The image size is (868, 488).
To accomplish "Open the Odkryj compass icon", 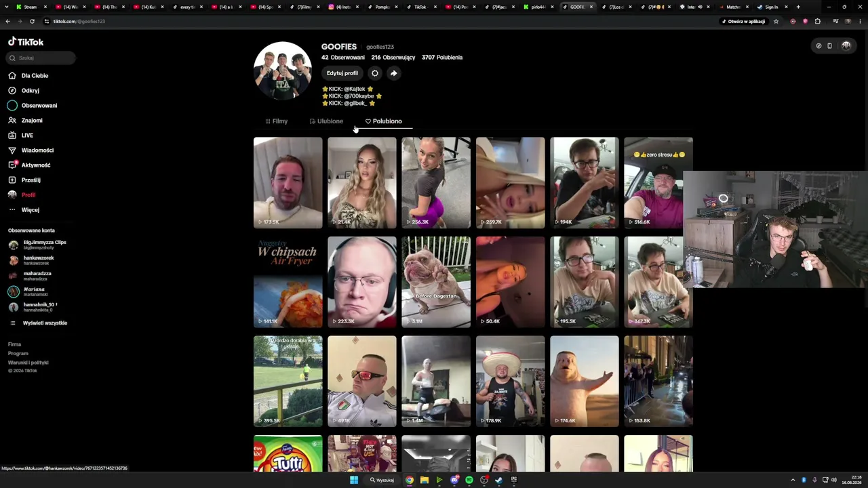I will [12, 91].
